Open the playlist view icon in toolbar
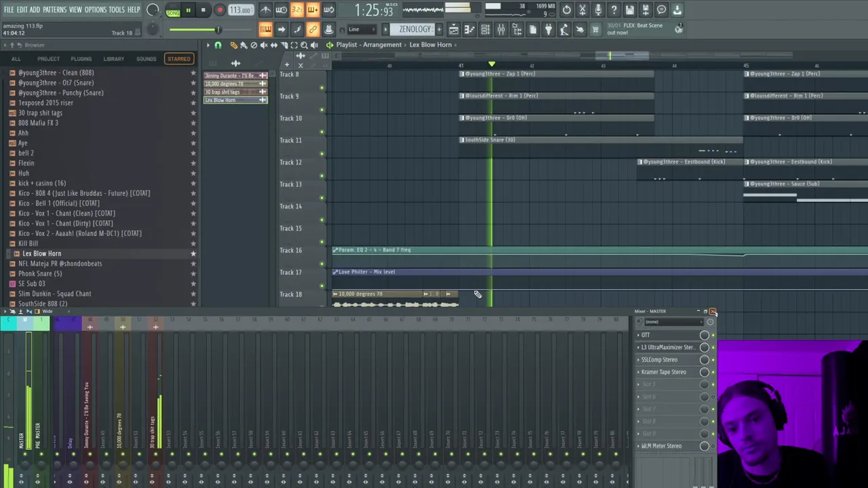Viewport: 868px width, 488px height. pyautogui.click(x=454, y=29)
